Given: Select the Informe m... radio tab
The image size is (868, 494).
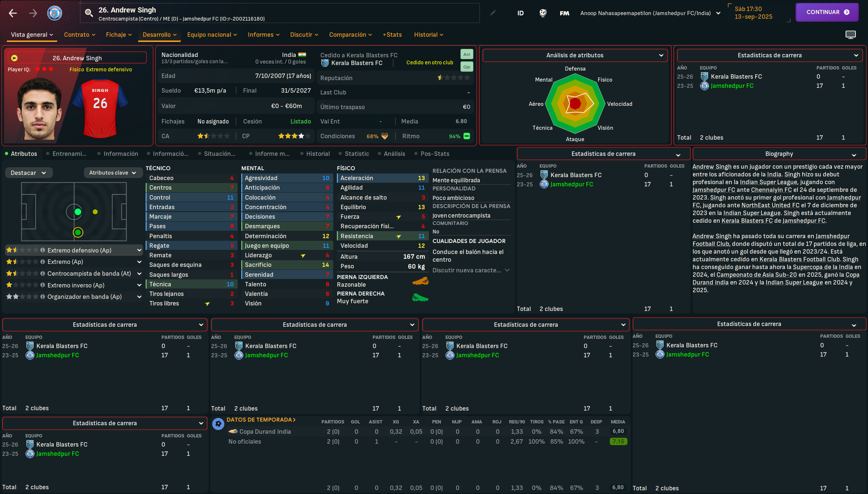Looking at the screenshot, I should coord(269,154).
